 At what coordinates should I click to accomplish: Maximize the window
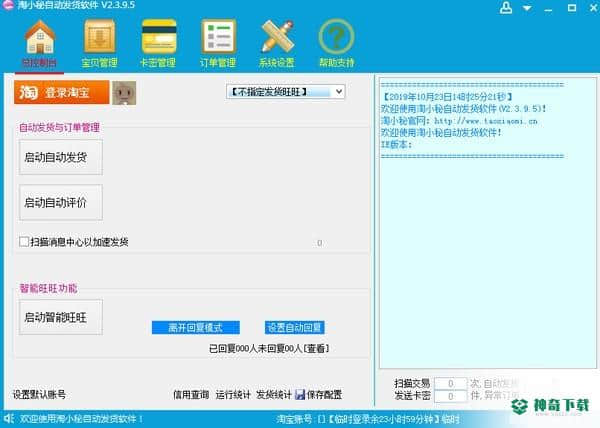tap(572, 8)
